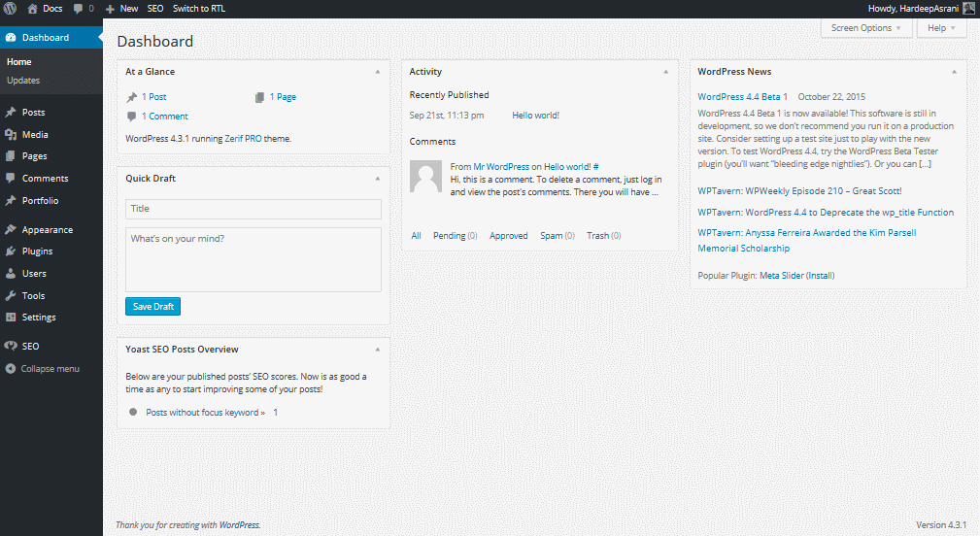The width and height of the screenshot is (980, 536).
Task: Click the commenter avatar thumbnail in Activity
Action: pos(426,177)
